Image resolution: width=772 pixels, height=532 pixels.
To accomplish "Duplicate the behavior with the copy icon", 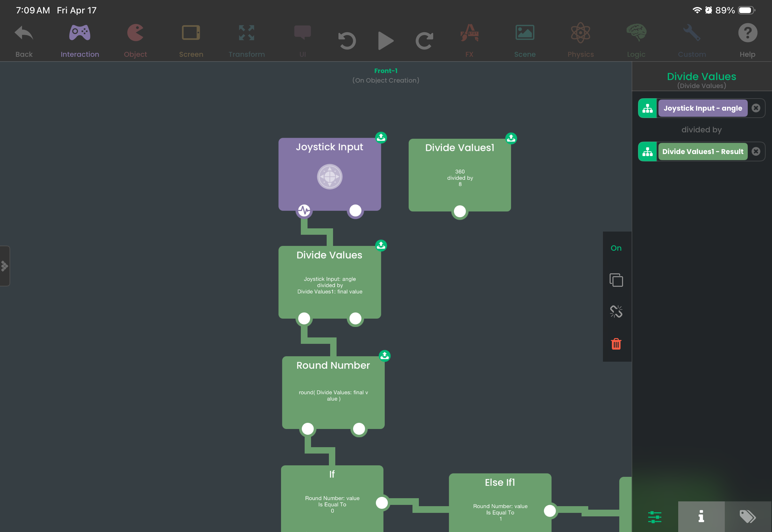I will 616,280.
